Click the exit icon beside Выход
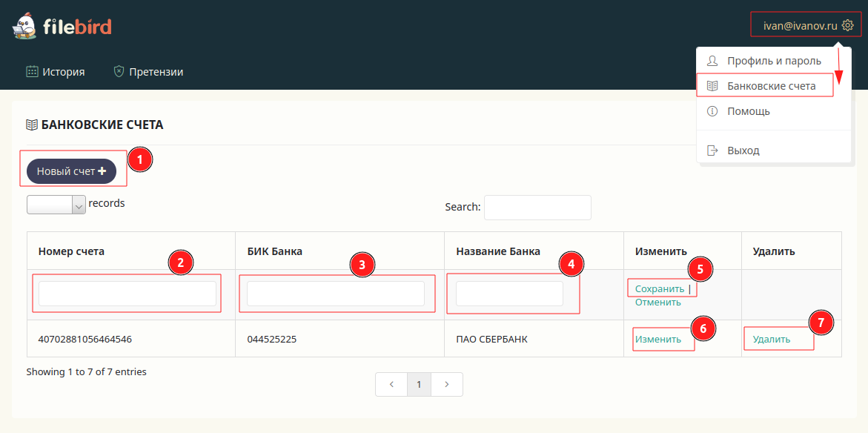Image resolution: width=868 pixels, height=433 pixels. click(x=712, y=151)
